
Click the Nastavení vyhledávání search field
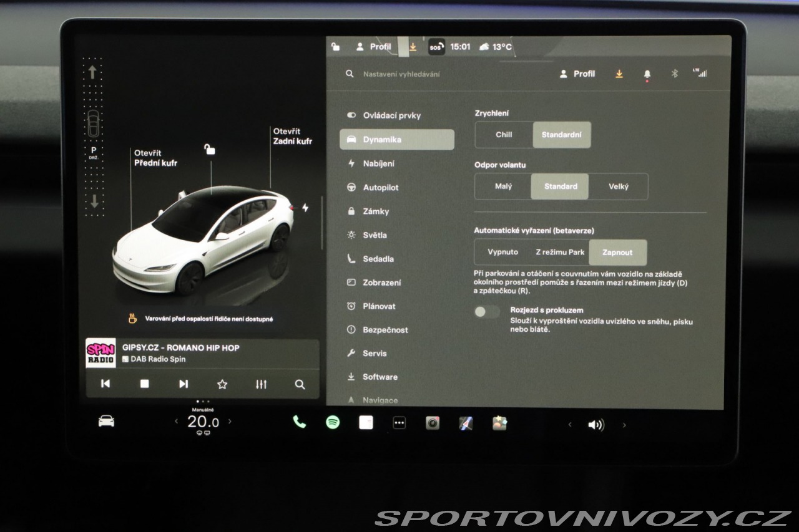[437, 74]
